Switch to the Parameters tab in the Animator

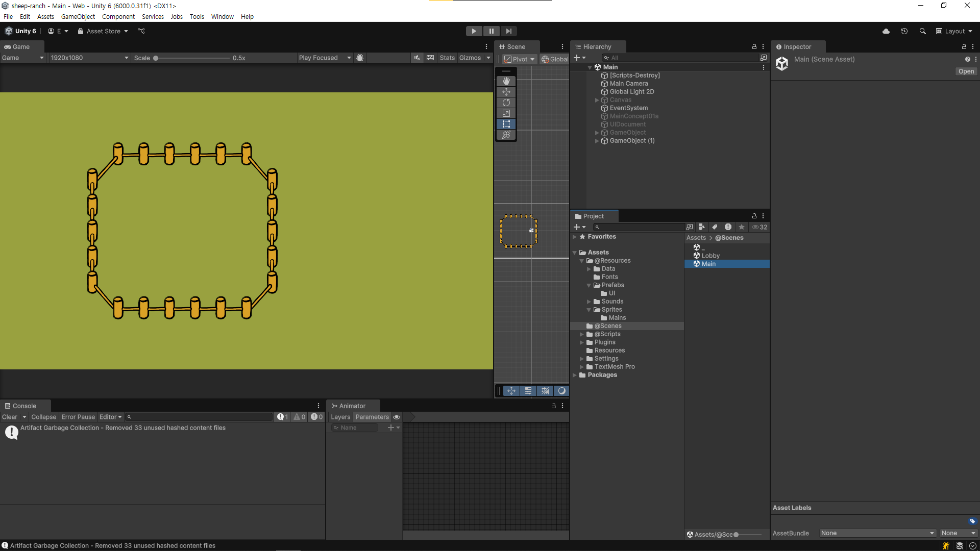(372, 417)
